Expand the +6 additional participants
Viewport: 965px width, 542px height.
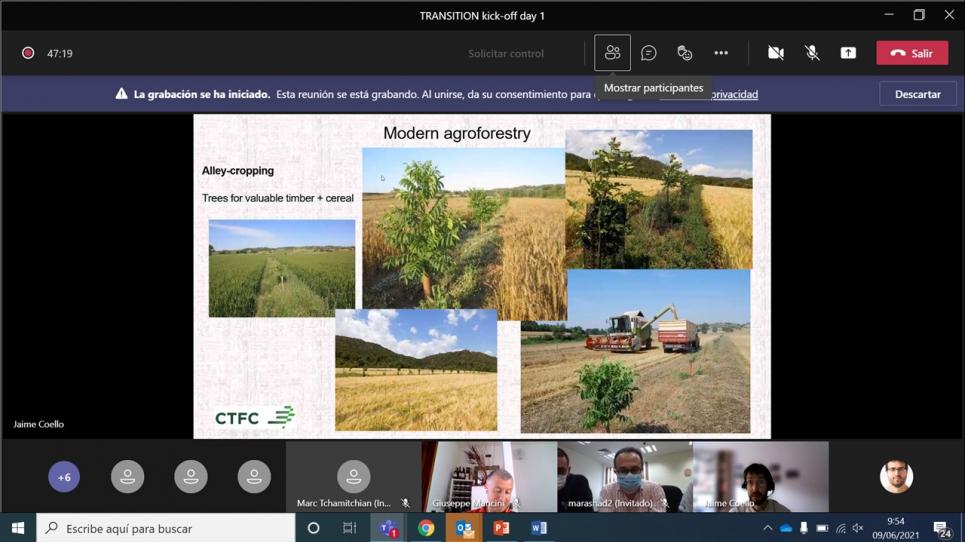pyautogui.click(x=64, y=477)
